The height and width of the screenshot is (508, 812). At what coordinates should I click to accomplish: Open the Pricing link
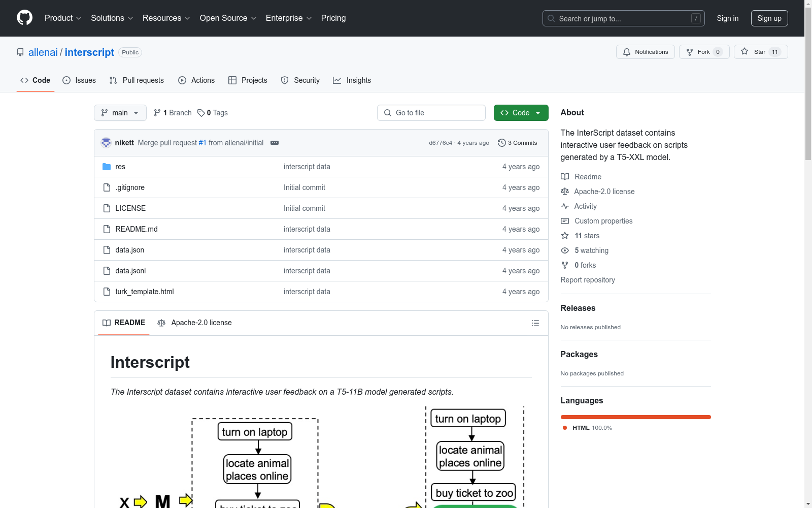pos(333,18)
